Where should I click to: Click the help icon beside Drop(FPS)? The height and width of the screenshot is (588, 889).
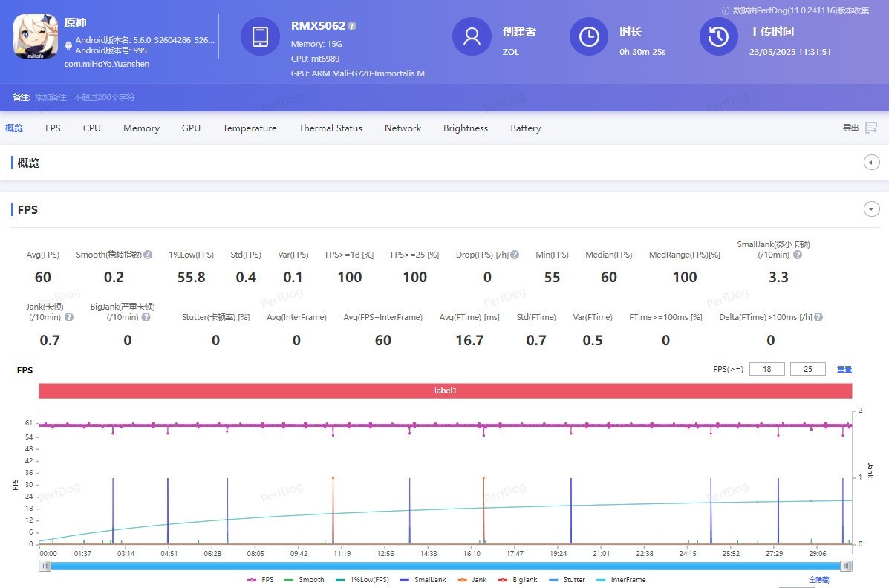(x=515, y=255)
